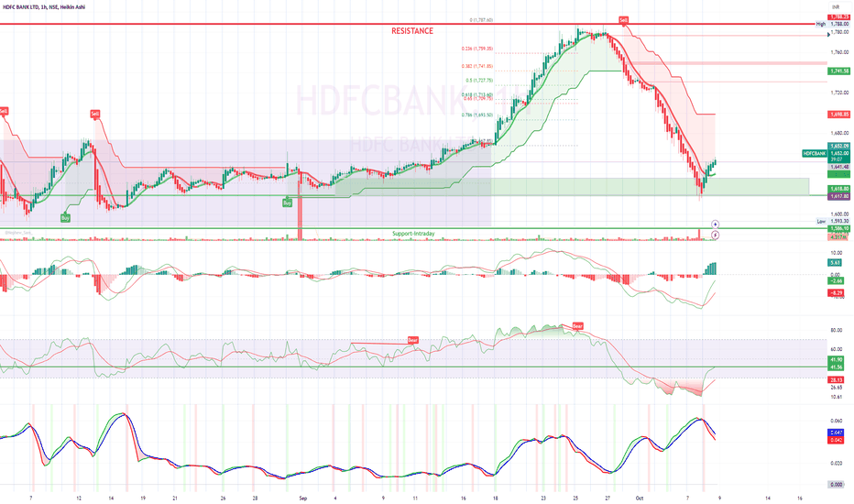Click the RSI value 41.90 tag
854x504 pixels.
coord(836,360)
